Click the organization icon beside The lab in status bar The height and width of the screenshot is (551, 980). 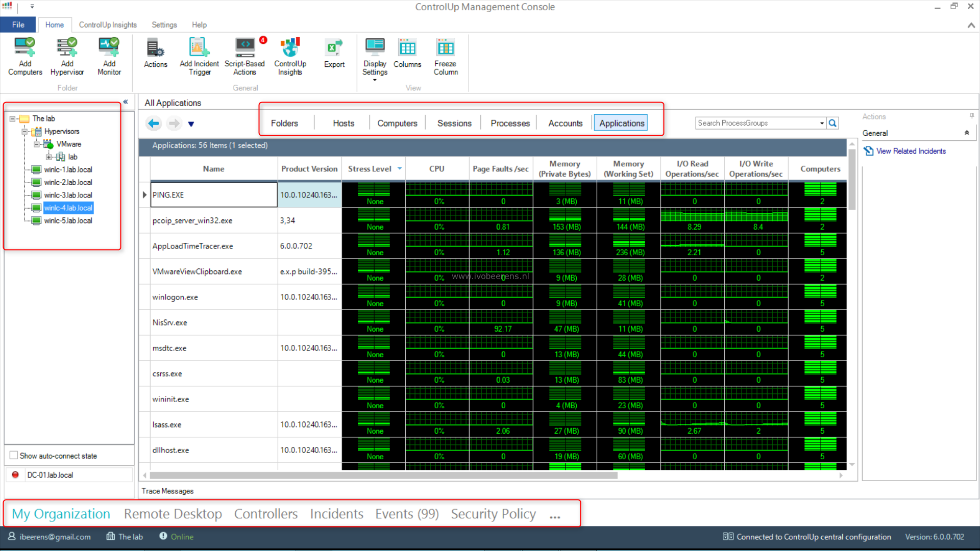pos(111,536)
